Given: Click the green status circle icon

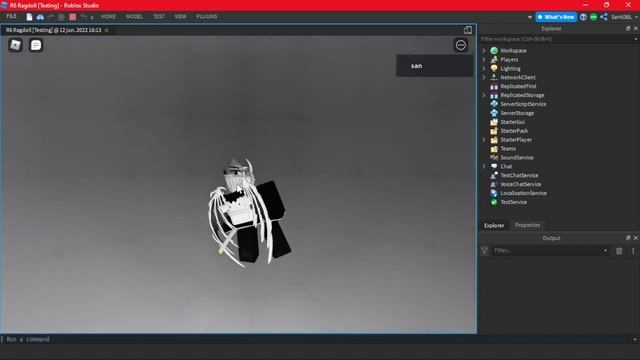Looking at the screenshot, I should [x=593, y=17].
